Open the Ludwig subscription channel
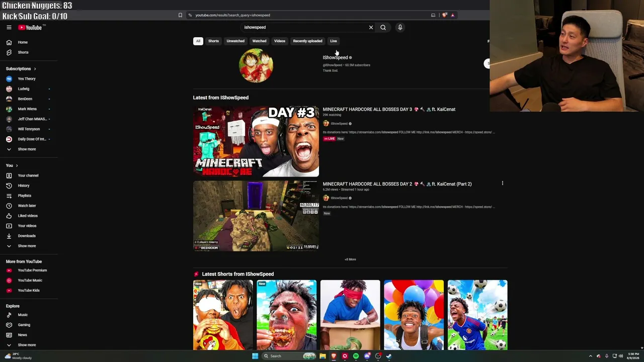Viewport: 644px width, 362px height. pyautogui.click(x=24, y=89)
